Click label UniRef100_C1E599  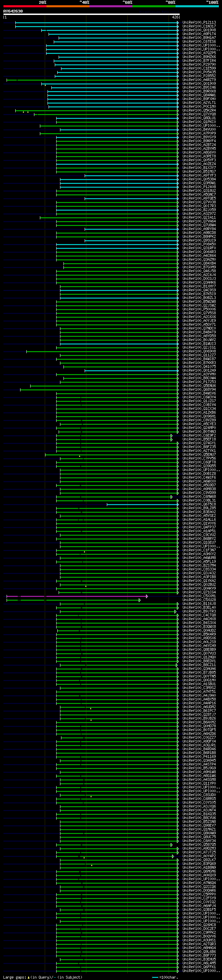click(x=199, y=68)
